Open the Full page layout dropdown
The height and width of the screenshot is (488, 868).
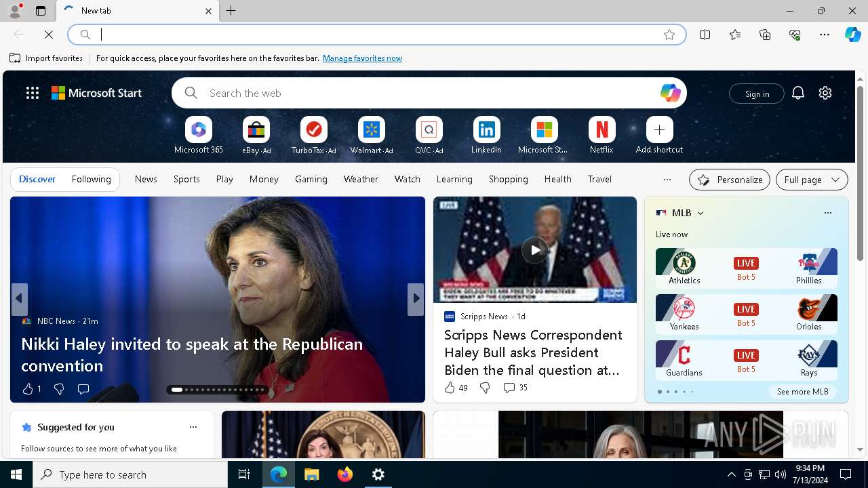812,180
